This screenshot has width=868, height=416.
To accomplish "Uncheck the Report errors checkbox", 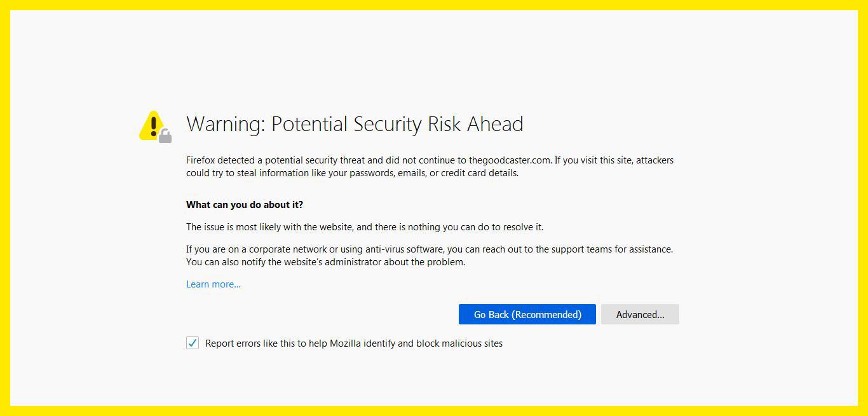I will pos(193,343).
